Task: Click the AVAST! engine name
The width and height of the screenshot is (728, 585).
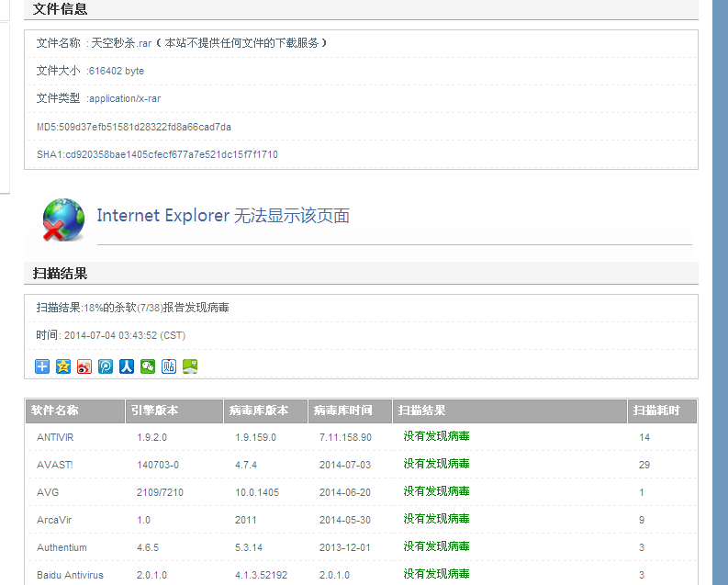Action: (55, 465)
